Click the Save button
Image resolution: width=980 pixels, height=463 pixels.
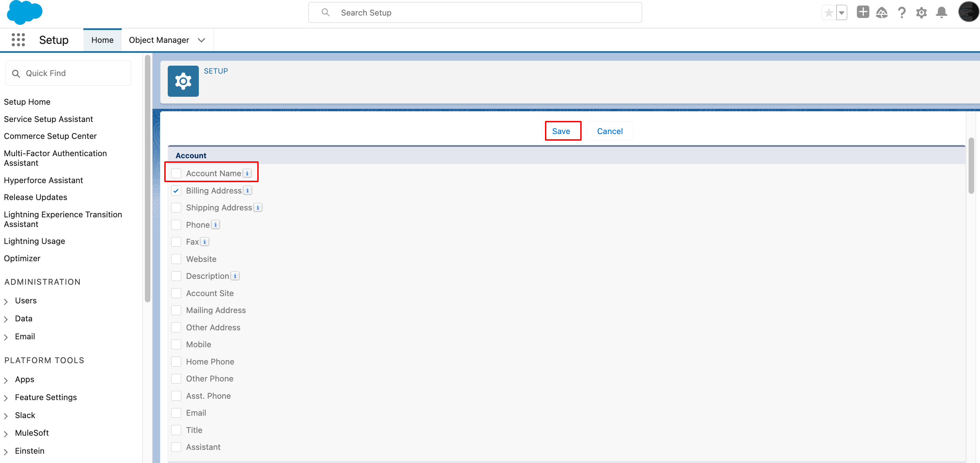pos(561,131)
